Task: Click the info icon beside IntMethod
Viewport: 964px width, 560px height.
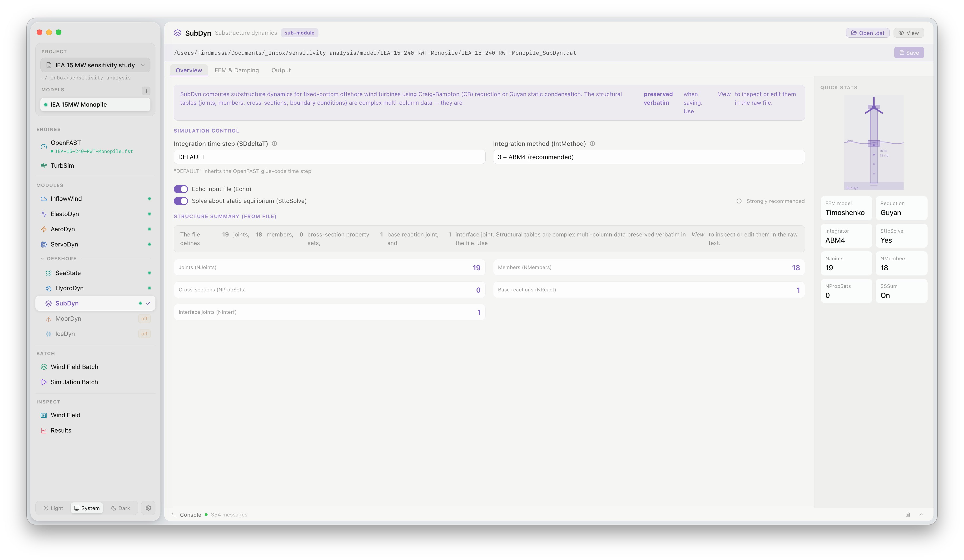Action: 592,144
